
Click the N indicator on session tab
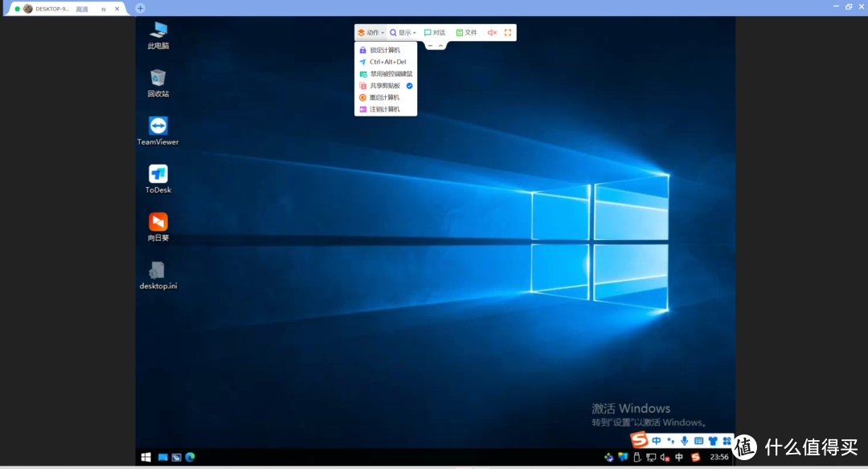coord(104,10)
